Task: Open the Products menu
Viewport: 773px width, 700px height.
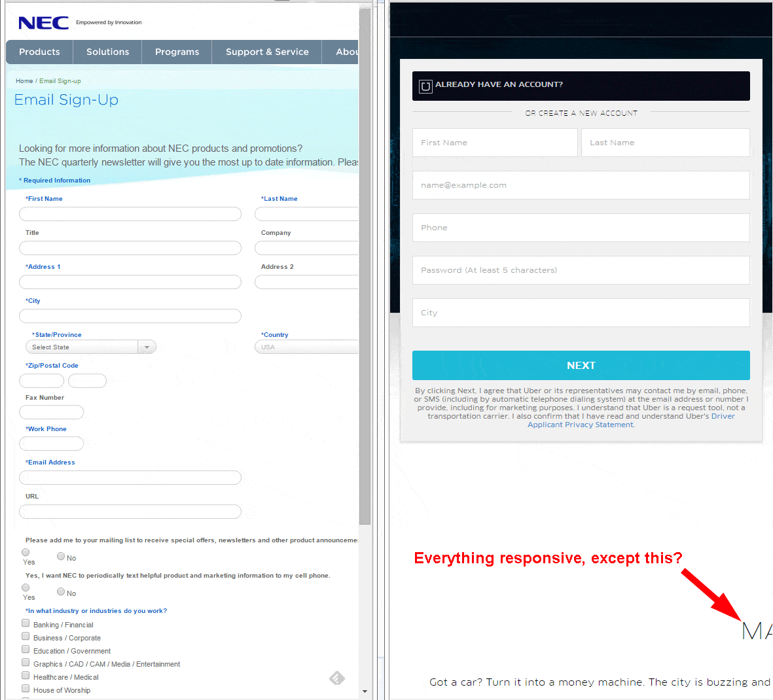Action: pos(39,52)
